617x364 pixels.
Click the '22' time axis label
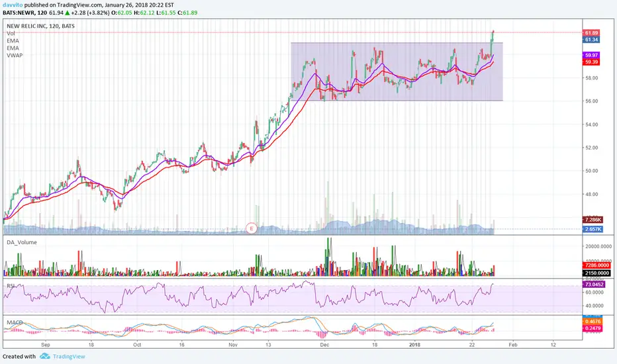coord(472,345)
